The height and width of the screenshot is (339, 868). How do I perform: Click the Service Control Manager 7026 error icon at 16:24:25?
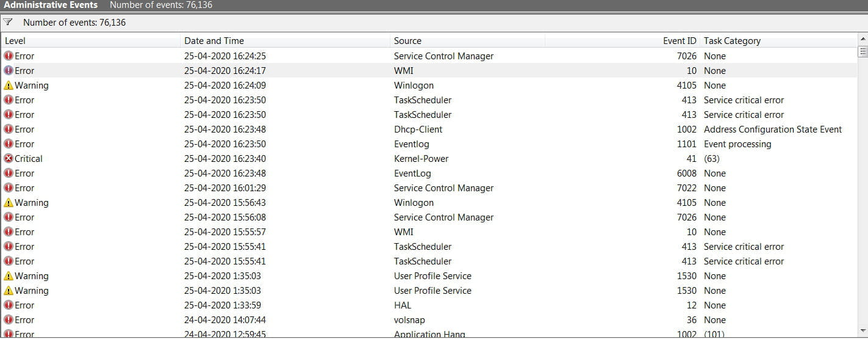[x=9, y=56]
